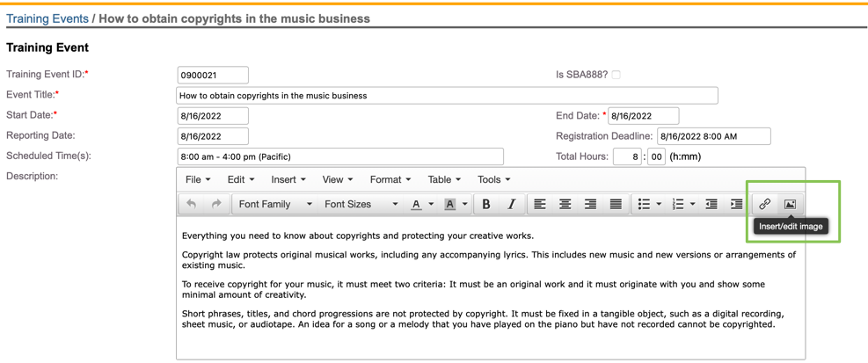
Task: Open the Format menu
Action: pos(390,179)
